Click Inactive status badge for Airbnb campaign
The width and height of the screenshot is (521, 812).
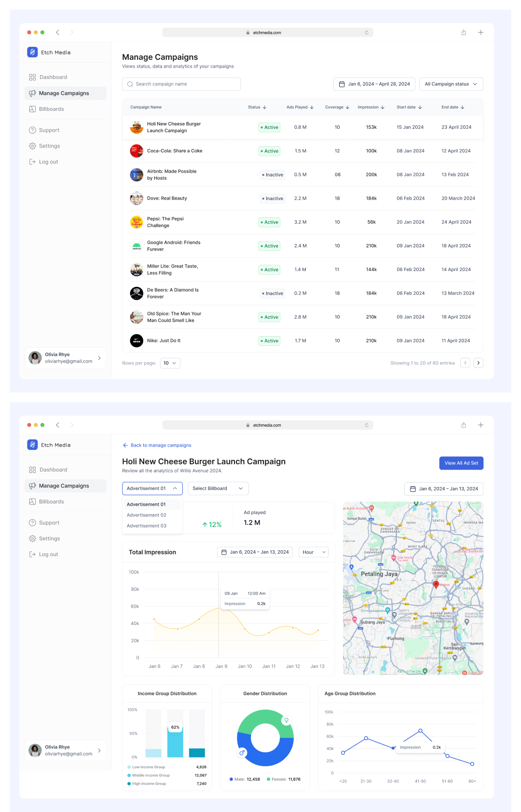273,175
